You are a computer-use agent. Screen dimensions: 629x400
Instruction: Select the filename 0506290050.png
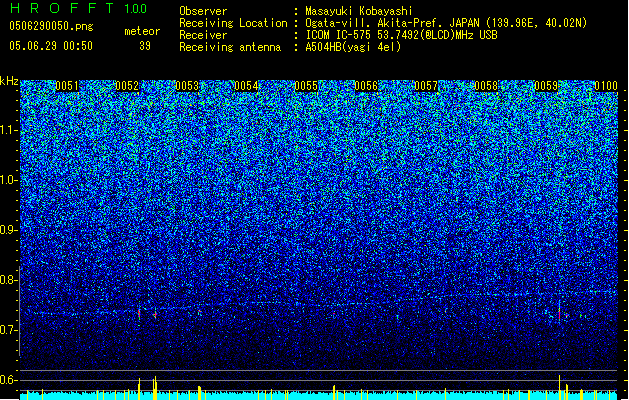point(51,26)
